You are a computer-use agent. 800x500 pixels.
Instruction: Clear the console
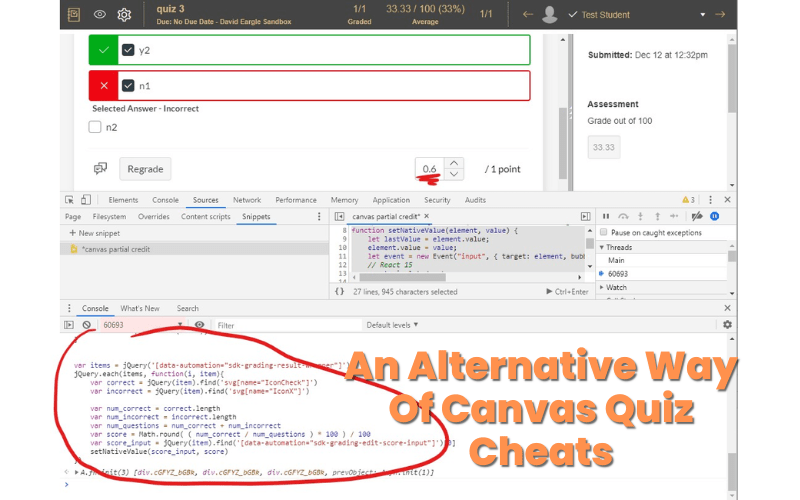click(87, 325)
